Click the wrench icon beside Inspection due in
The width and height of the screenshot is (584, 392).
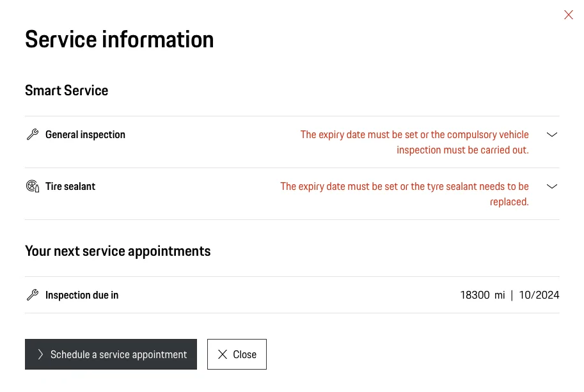[33, 295]
